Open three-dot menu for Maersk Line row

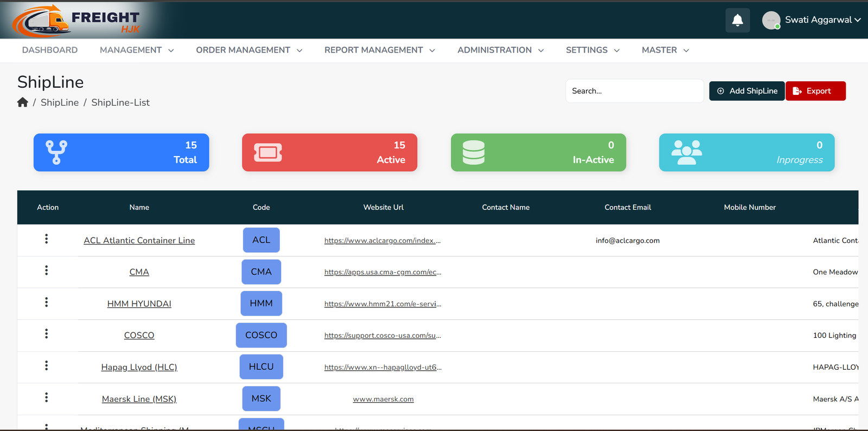[47, 397]
